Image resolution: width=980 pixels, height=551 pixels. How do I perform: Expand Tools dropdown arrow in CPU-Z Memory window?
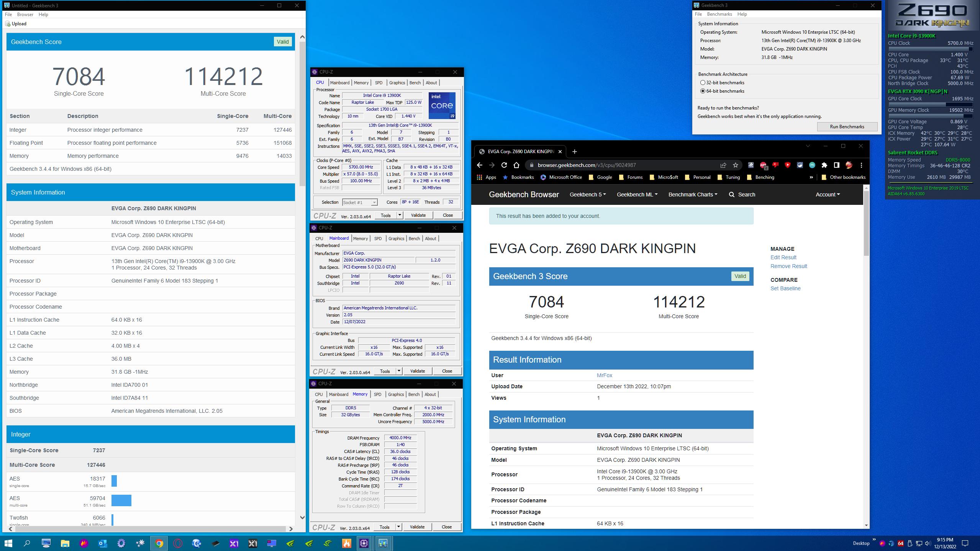click(398, 527)
